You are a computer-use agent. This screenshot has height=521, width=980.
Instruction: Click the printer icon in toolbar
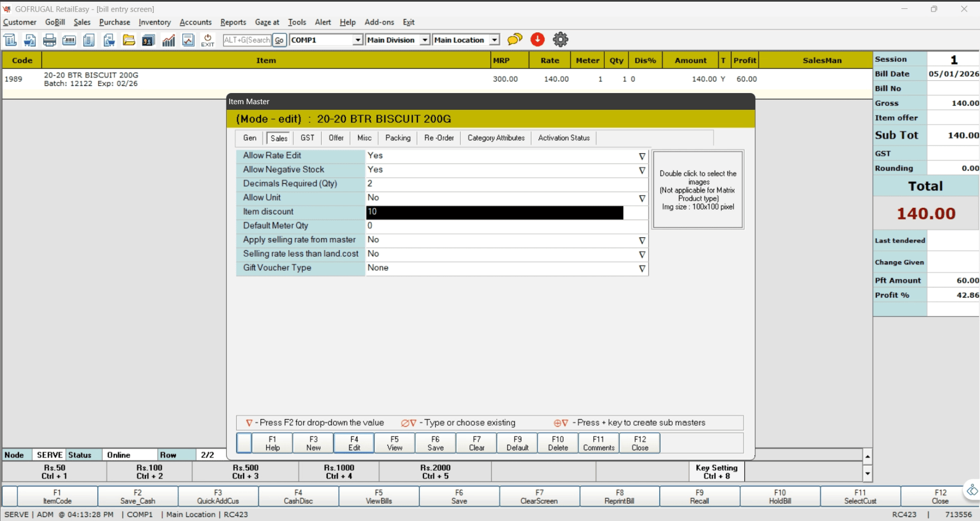(x=50, y=40)
